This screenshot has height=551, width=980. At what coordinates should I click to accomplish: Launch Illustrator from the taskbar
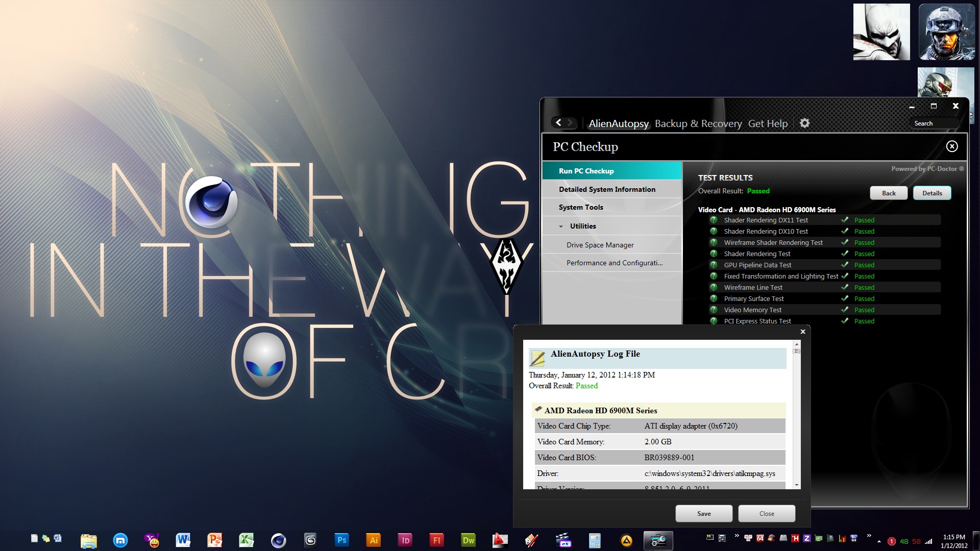[x=373, y=540]
